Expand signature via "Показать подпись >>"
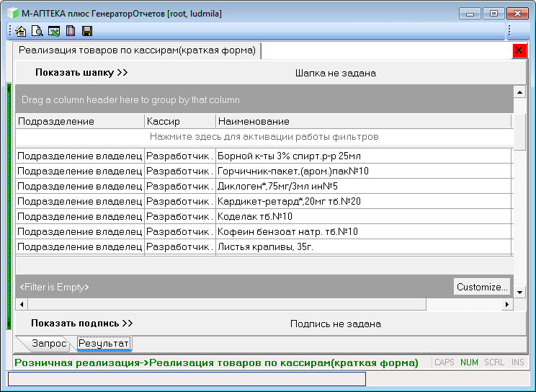536x392 pixels. click(82, 324)
